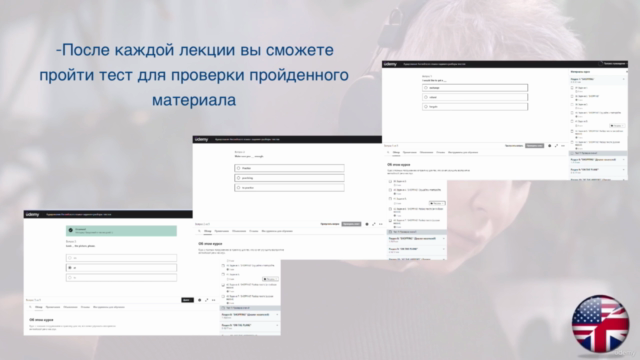Select 'to practice' answer in middle screenshot
640x360 pixels.
point(289,188)
